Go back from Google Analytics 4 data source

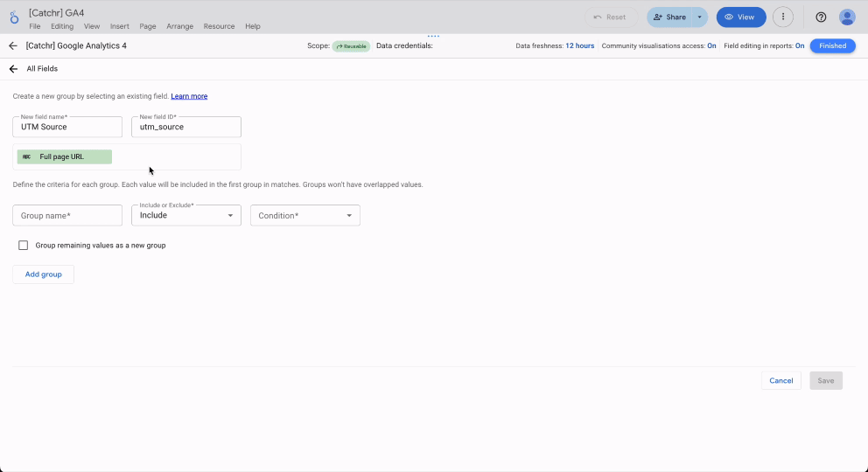click(13, 45)
